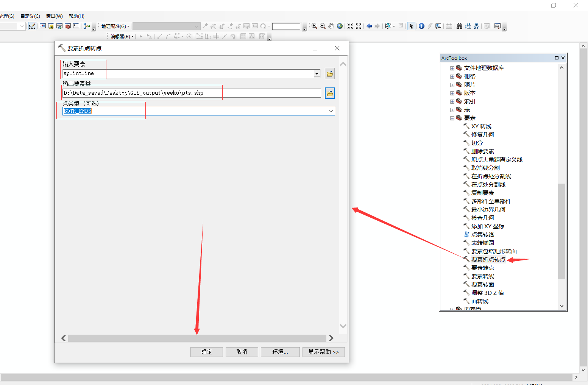
Task: Activate the HTML Popup tool
Action: 438,26
